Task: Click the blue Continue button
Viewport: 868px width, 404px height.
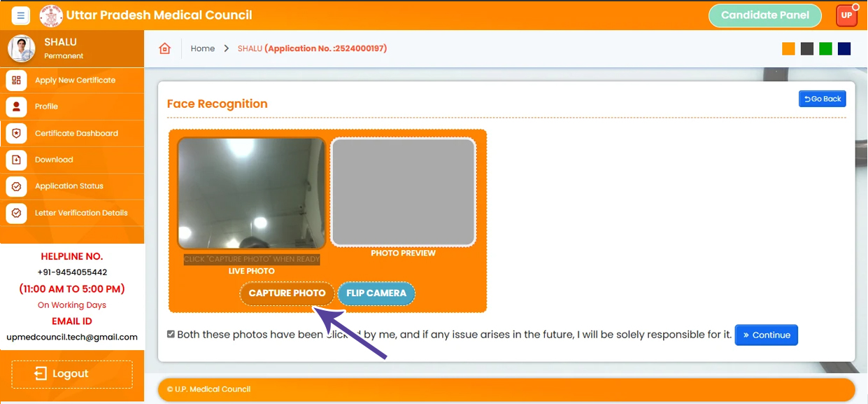Action: pos(766,335)
